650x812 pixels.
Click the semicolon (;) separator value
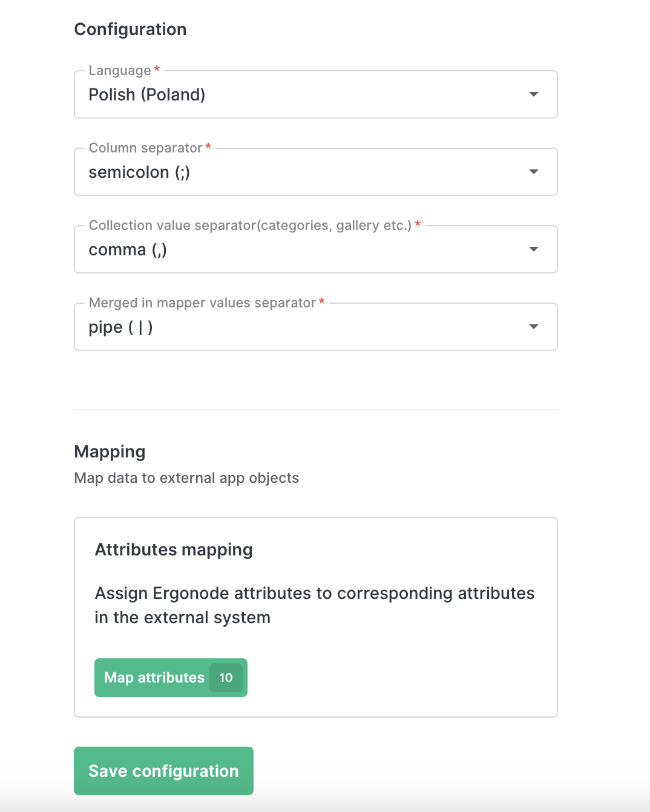coord(139,172)
